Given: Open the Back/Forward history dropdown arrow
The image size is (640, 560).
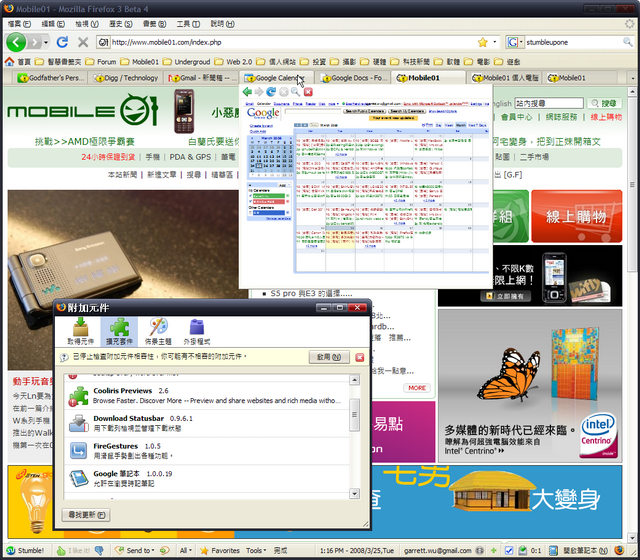Looking at the screenshot, I should tap(46, 42).
